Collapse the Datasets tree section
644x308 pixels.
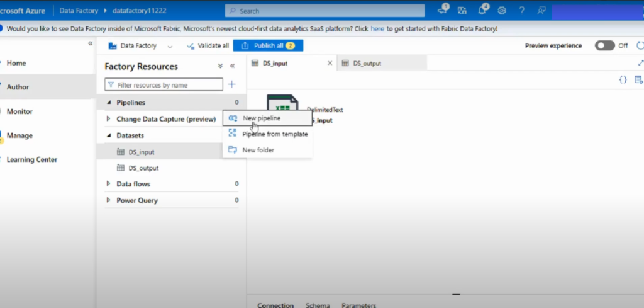coord(109,135)
